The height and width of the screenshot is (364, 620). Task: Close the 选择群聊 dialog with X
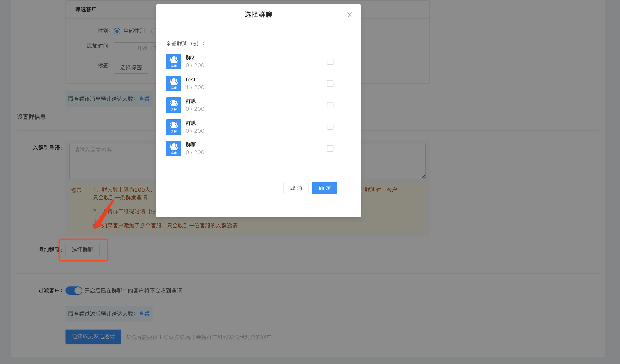point(349,15)
